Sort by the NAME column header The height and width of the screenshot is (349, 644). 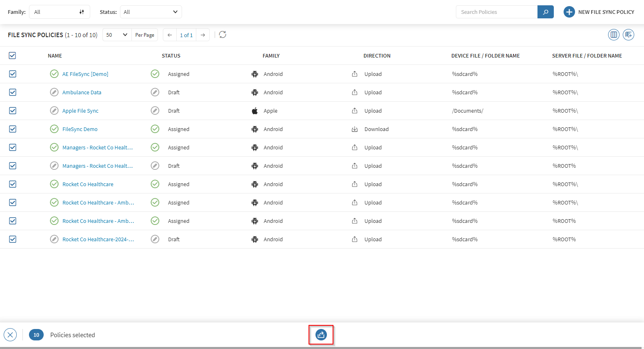tap(55, 56)
